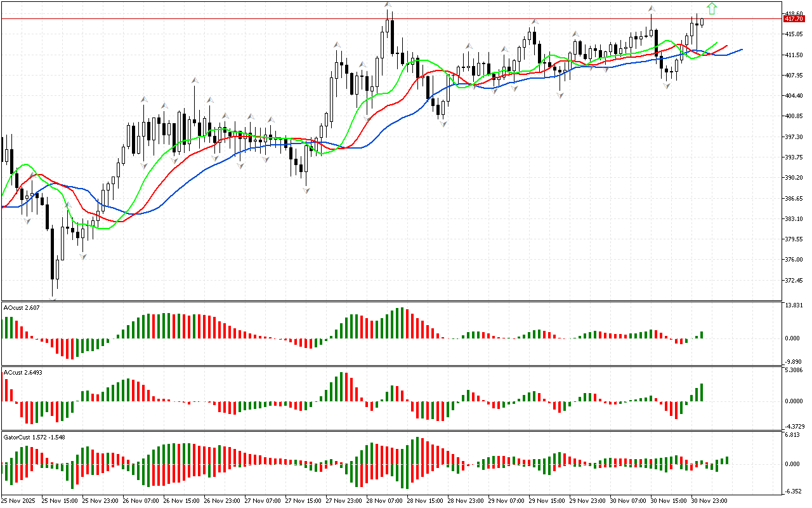This screenshot has height=508, width=812.
Task: Click the ACcust 2.6493 indicator label
Action: pos(23,372)
